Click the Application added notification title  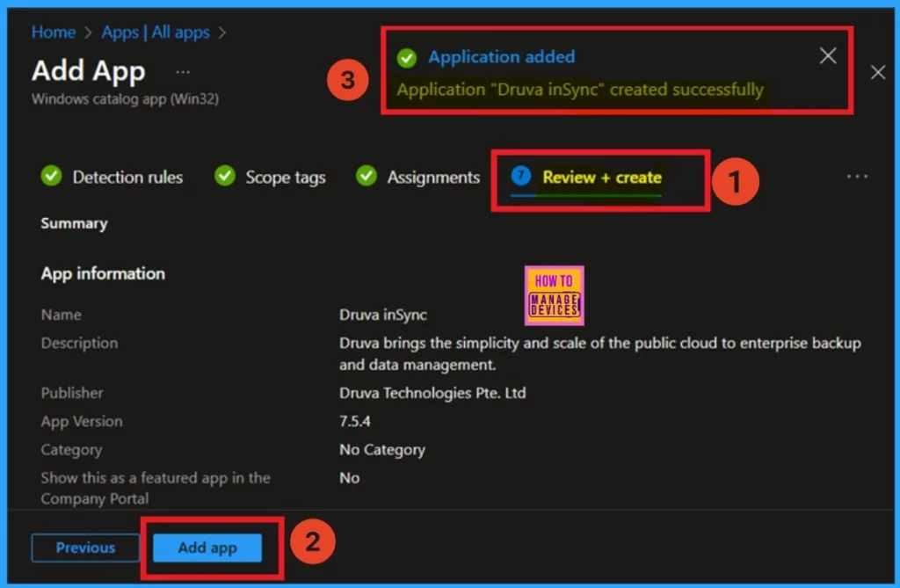click(x=502, y=57)
